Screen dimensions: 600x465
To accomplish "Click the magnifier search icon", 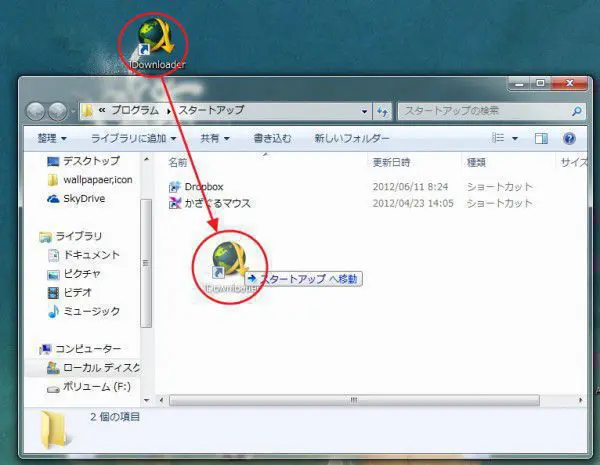I will point(576,111).
